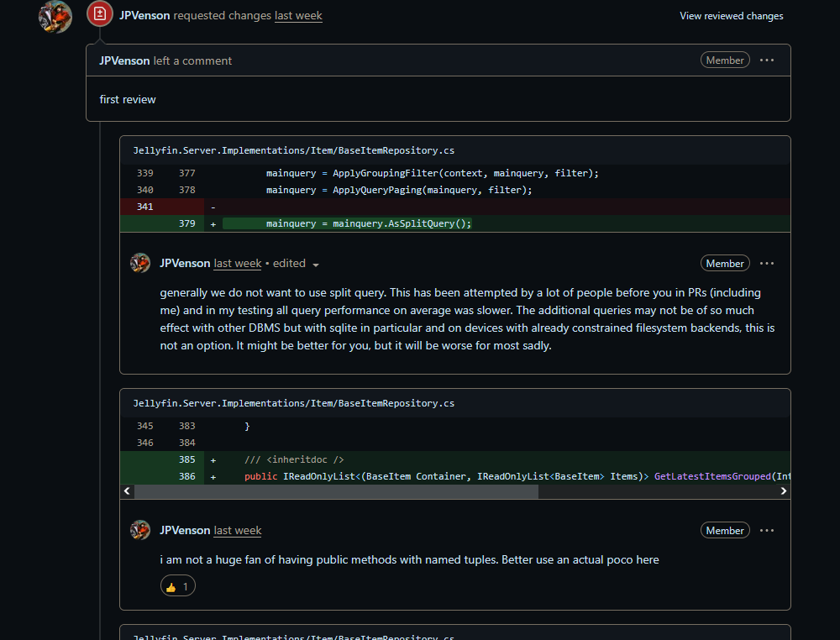Toggle the thumbs up reaction
The image size is (840, 640).
(x=178, y=586)
